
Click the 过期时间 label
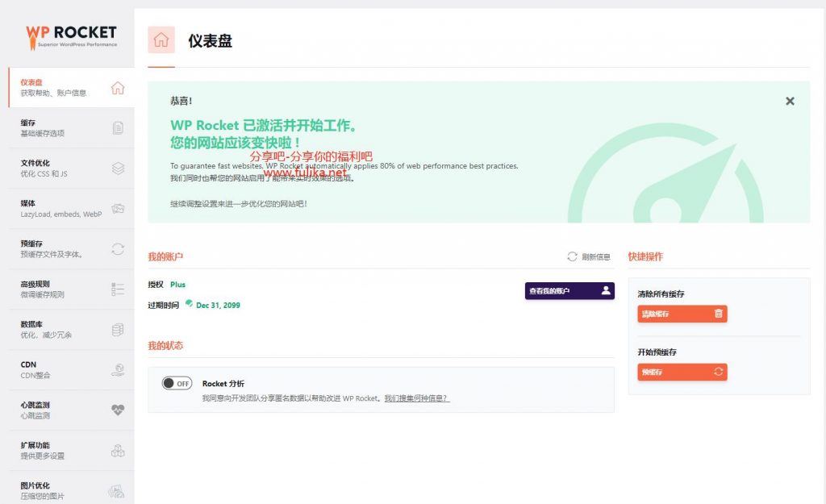click(163, 305)
